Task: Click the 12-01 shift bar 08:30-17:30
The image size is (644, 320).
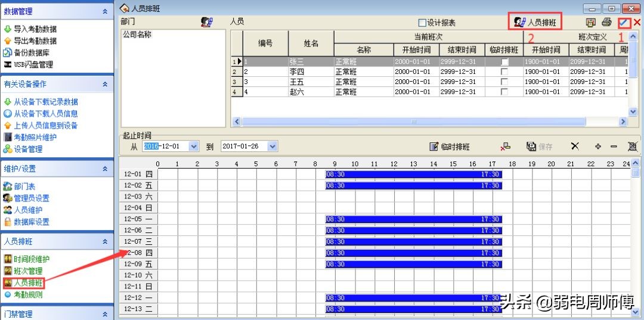Action: pyautogui.click(x=414, y=175)
